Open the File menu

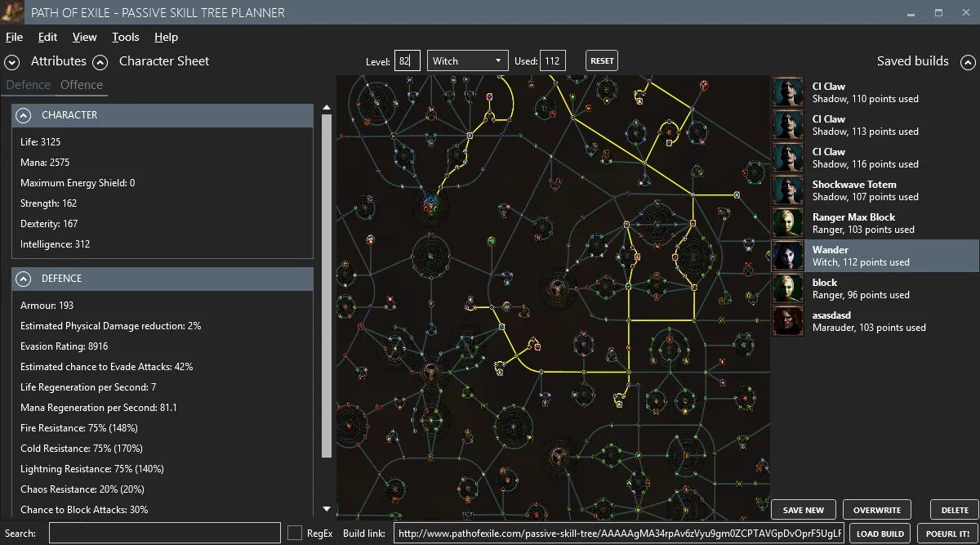point(14,37)
